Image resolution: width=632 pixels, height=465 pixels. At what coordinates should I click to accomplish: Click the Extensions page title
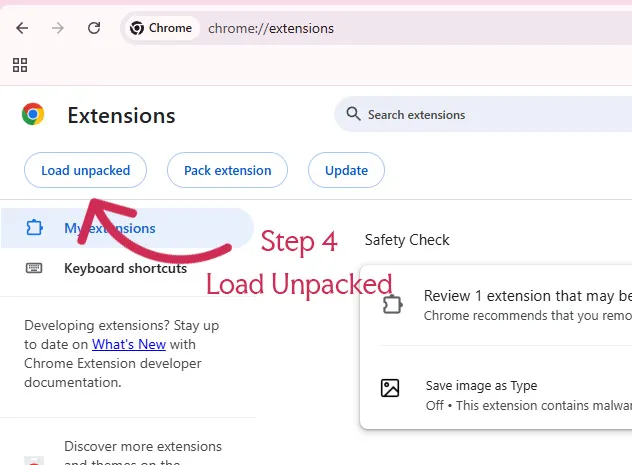click(121, 116)
